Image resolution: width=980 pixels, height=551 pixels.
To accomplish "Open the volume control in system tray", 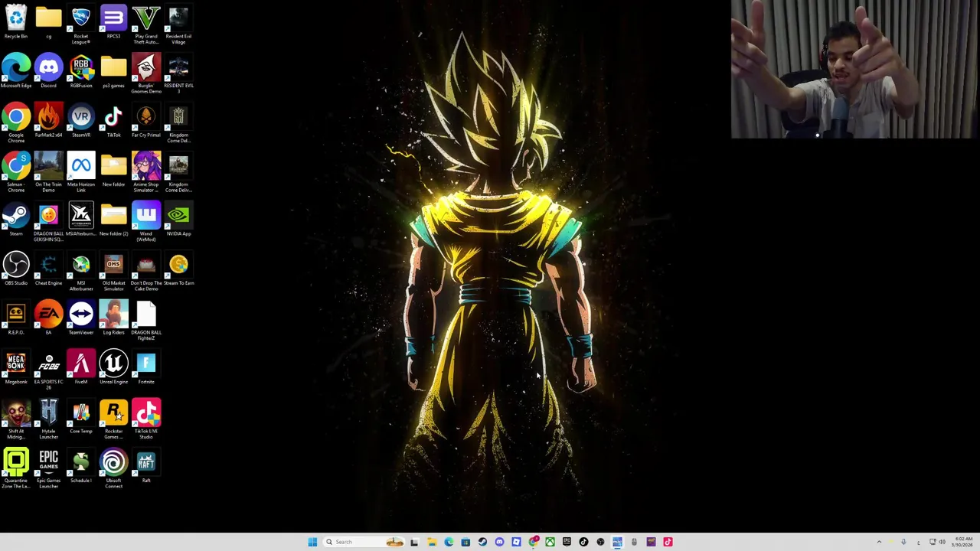I will [942, 542].
